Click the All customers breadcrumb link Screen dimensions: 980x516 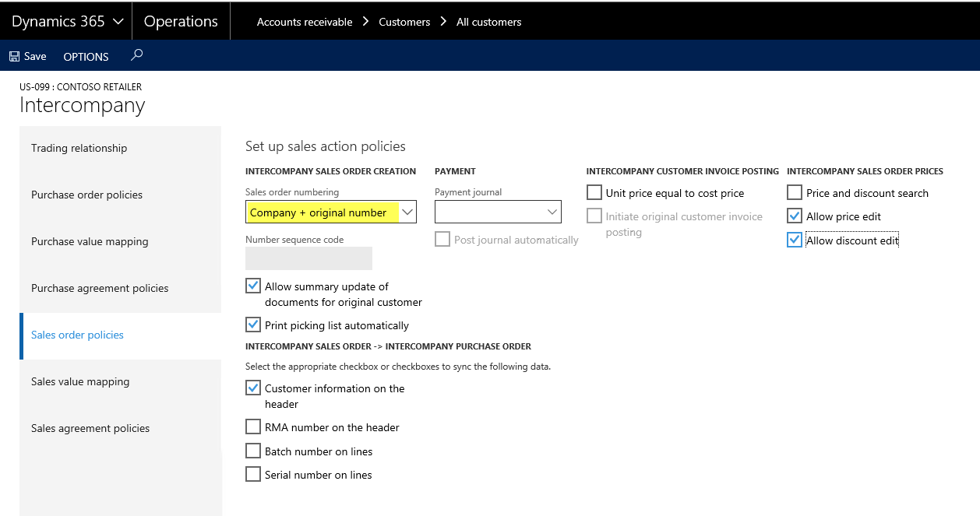pyautogui.click(x=488, y=22)
